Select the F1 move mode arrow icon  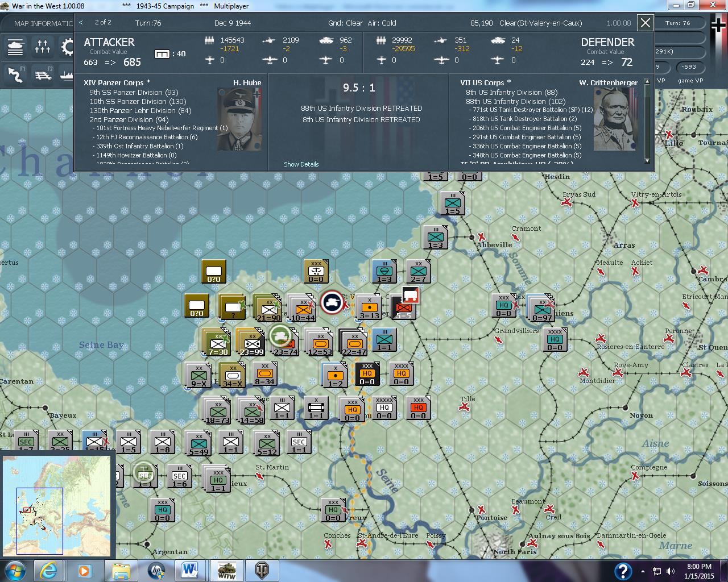tap(15, 74)
